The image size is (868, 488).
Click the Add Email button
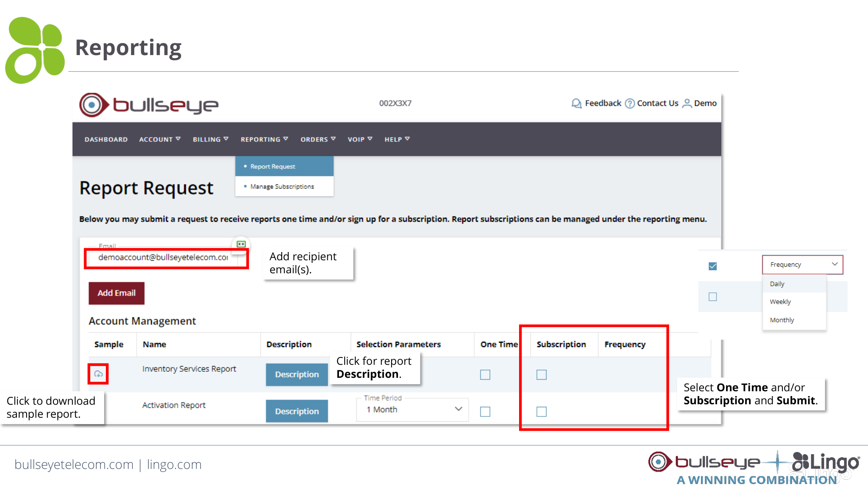[116, 293]
